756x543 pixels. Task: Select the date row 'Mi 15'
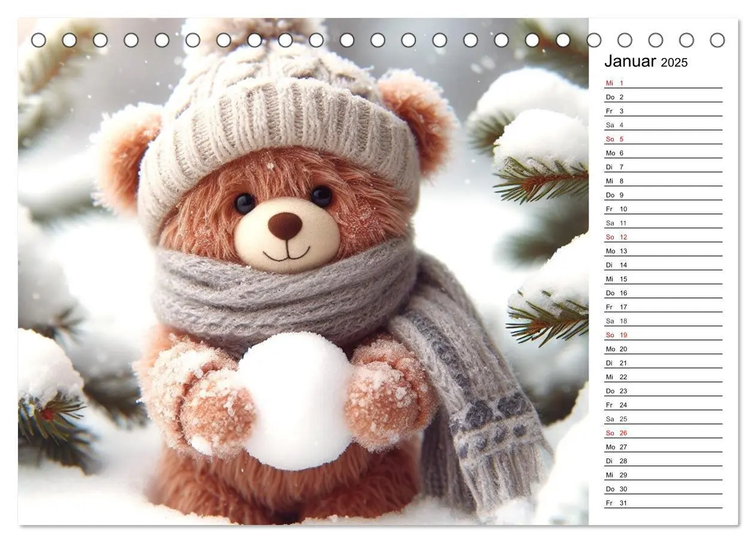pyautogui.click(x=663, y=279)
